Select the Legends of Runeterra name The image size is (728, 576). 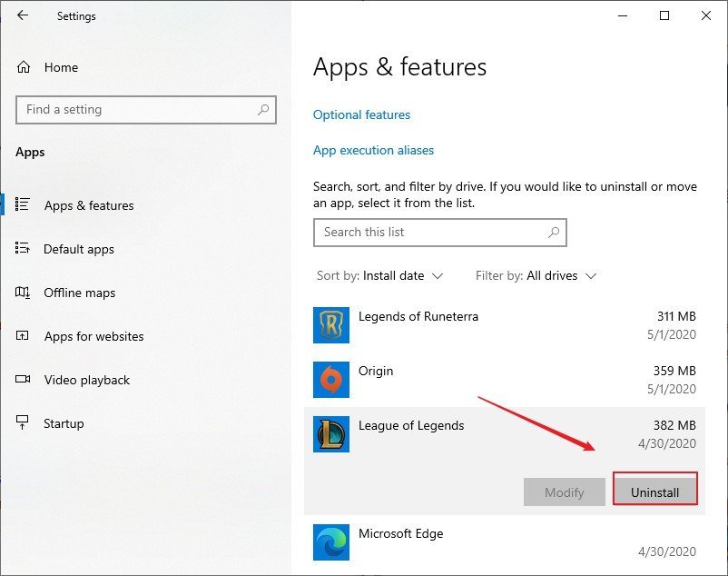pyautogui.click(x=418, y=316)
